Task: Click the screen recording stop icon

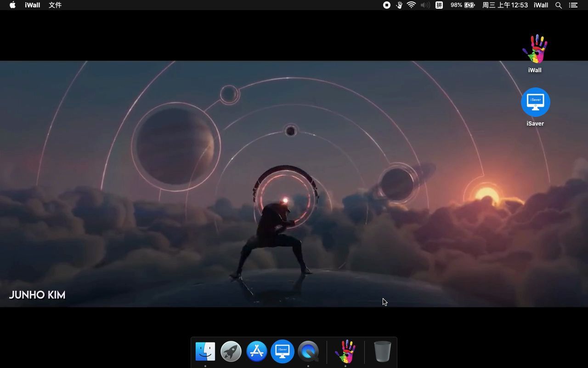Action: click(x=387, y=5)
